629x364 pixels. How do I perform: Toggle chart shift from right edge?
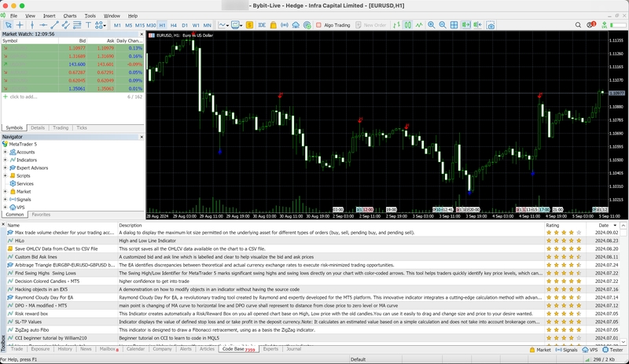click(x=477, y=25)
